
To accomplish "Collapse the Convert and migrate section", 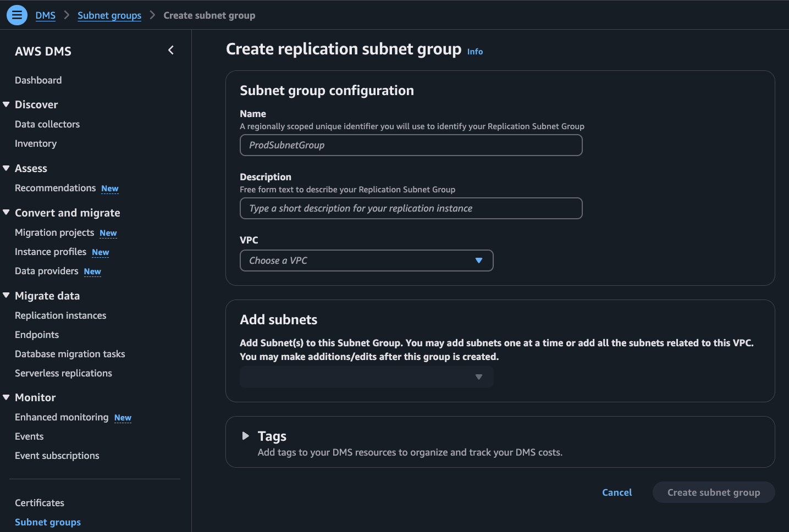I will coord(7,213).
